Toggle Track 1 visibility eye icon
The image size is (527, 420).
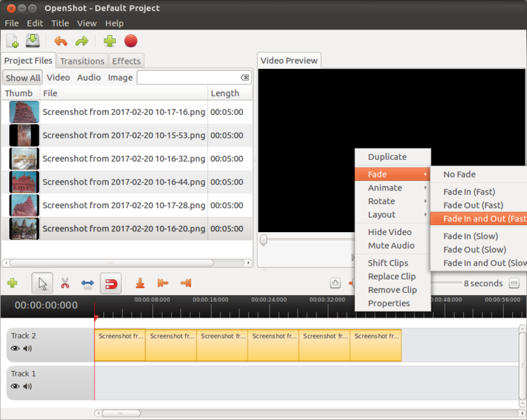15,386
